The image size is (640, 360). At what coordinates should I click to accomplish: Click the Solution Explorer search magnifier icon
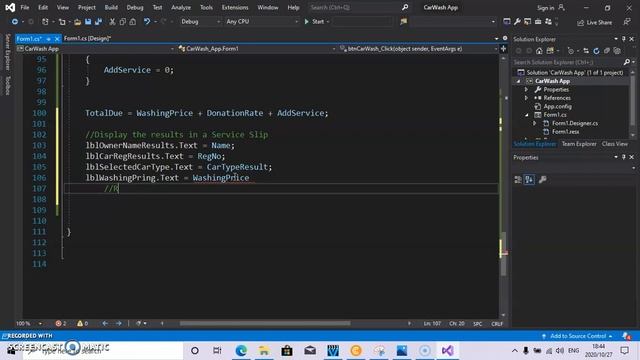click(627, 62)
